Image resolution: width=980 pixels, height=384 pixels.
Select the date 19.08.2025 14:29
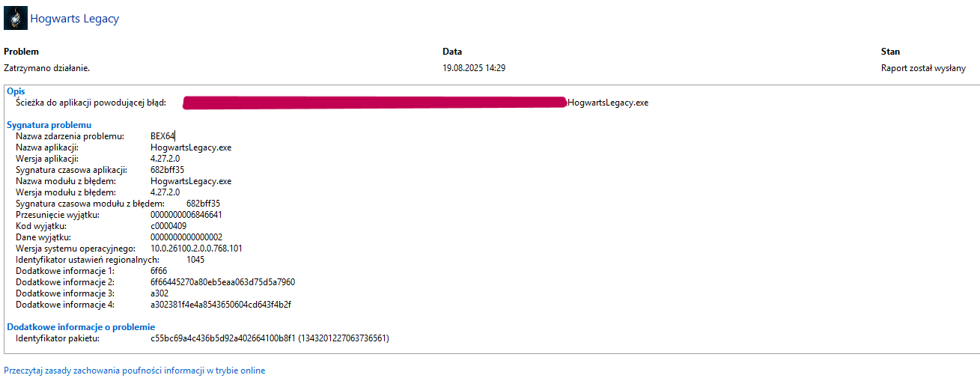click(474, 68)
